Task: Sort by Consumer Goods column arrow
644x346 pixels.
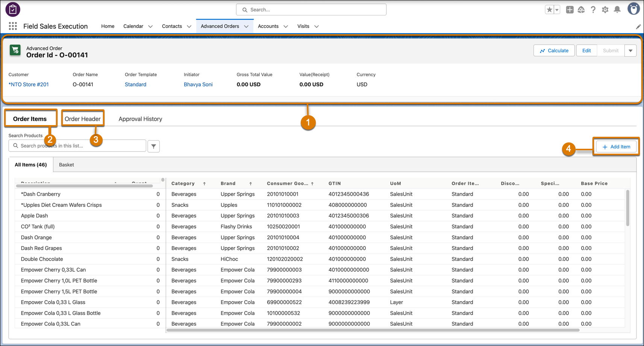Action: (312, 184)
